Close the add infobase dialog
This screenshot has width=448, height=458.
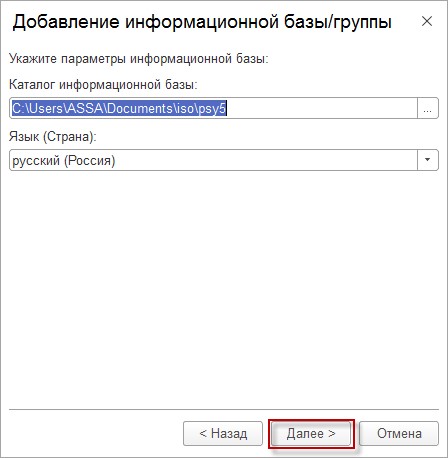[x=427, y=21]
